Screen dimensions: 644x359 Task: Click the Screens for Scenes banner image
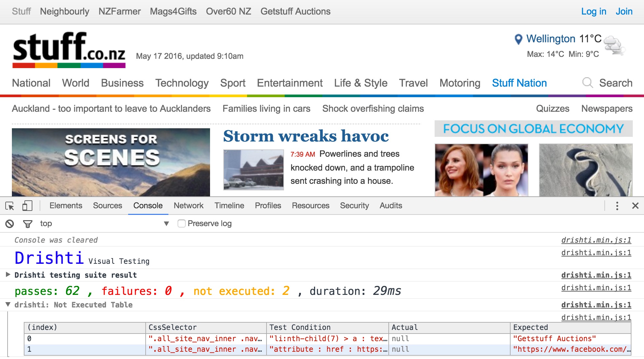(x=111, y=162)
